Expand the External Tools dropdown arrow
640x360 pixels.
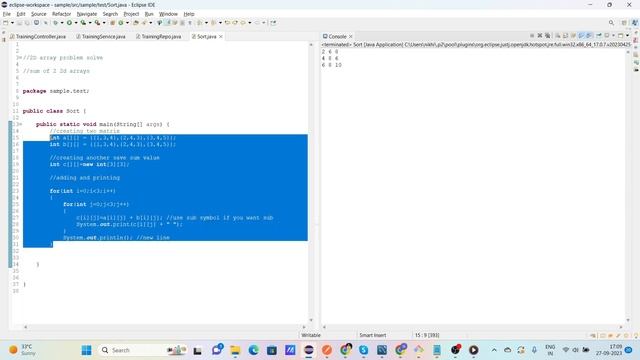pyautogui.click(x=104, y=23)
